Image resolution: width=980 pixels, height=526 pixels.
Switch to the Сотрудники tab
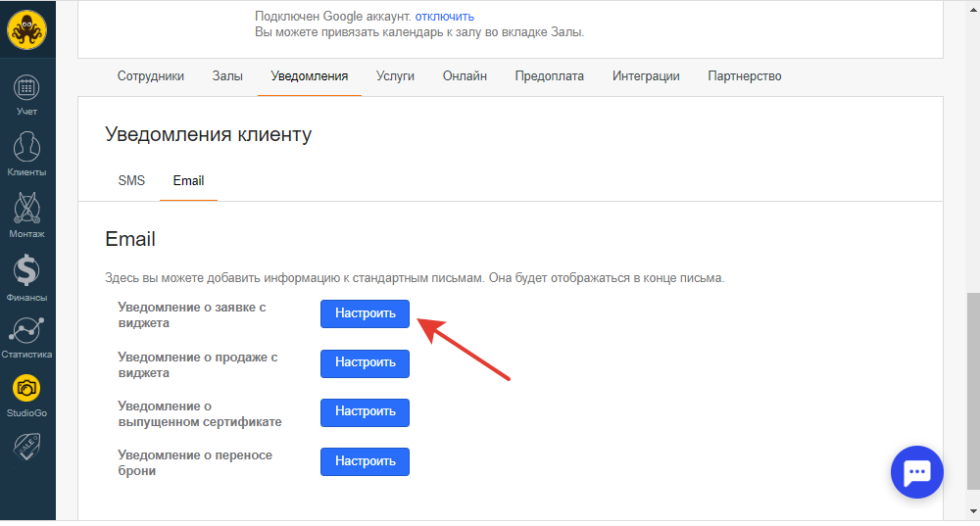pyautogui.click(x=151, y=76)
